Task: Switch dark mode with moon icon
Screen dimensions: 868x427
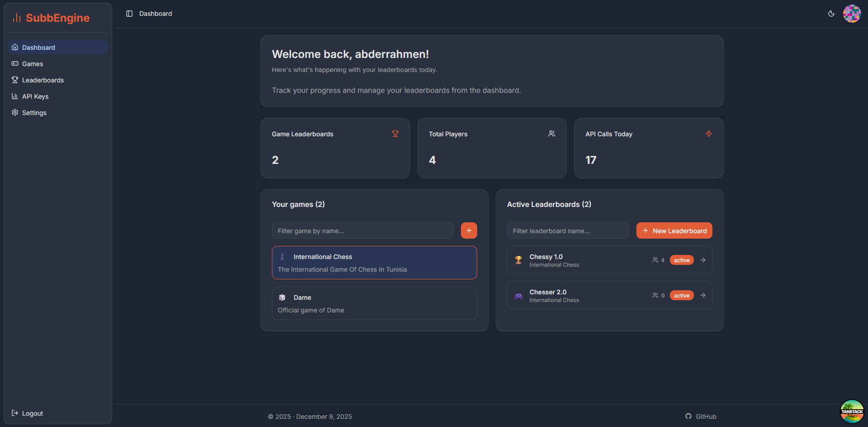Action: (x=831, y=14)
